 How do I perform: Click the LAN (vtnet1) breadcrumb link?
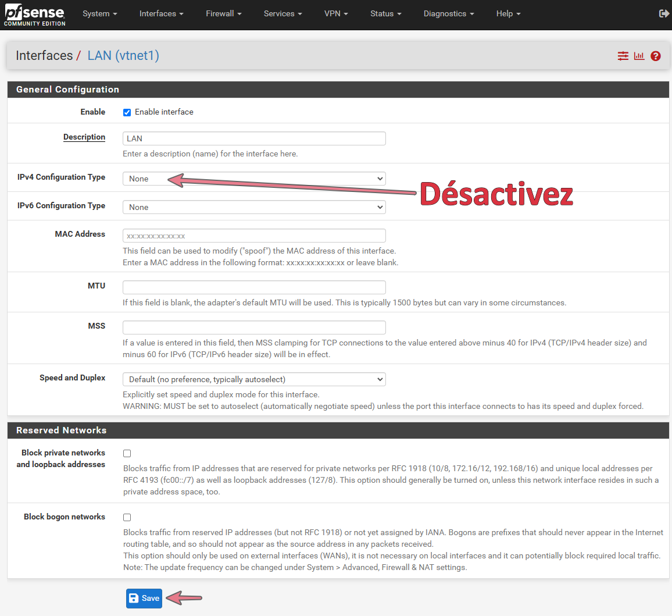click(123, 56)
